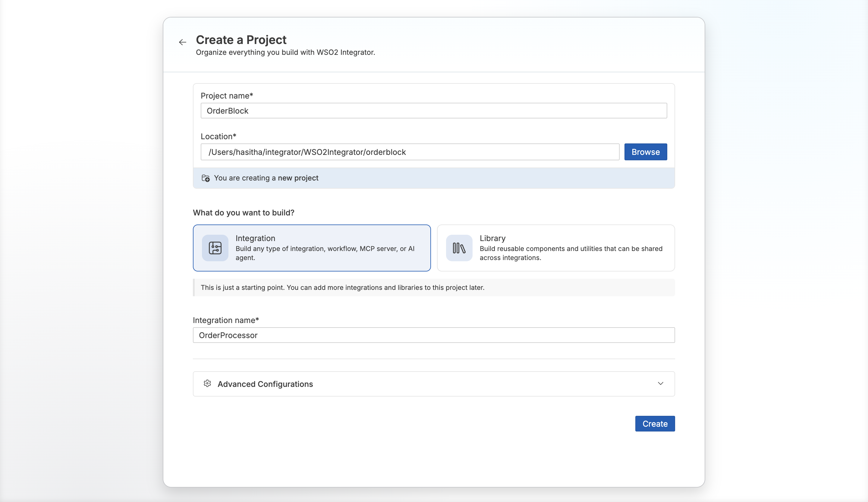868x502 pixels.
Task: Click the Library books icon
Action: 459,248
